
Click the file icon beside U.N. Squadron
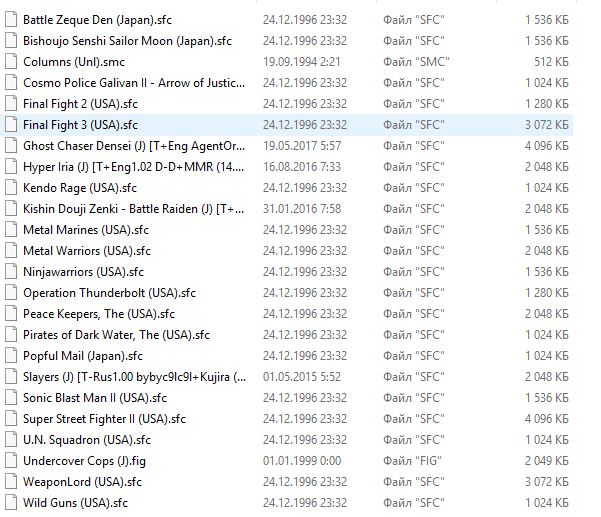[11, 440]
